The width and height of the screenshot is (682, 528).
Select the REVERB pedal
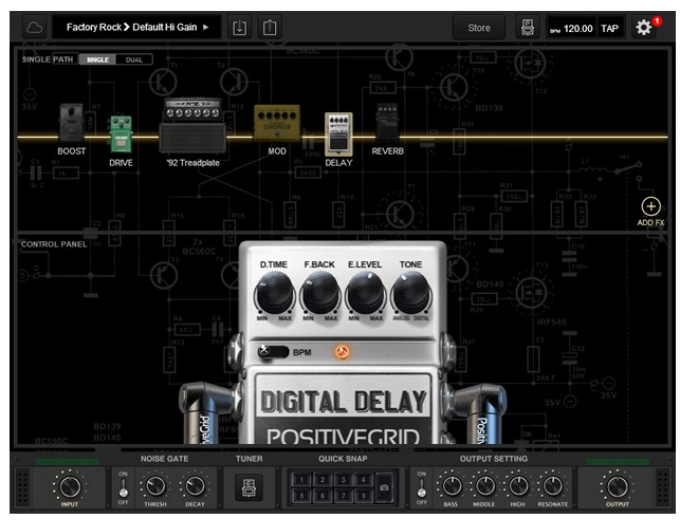pos(387,122)
